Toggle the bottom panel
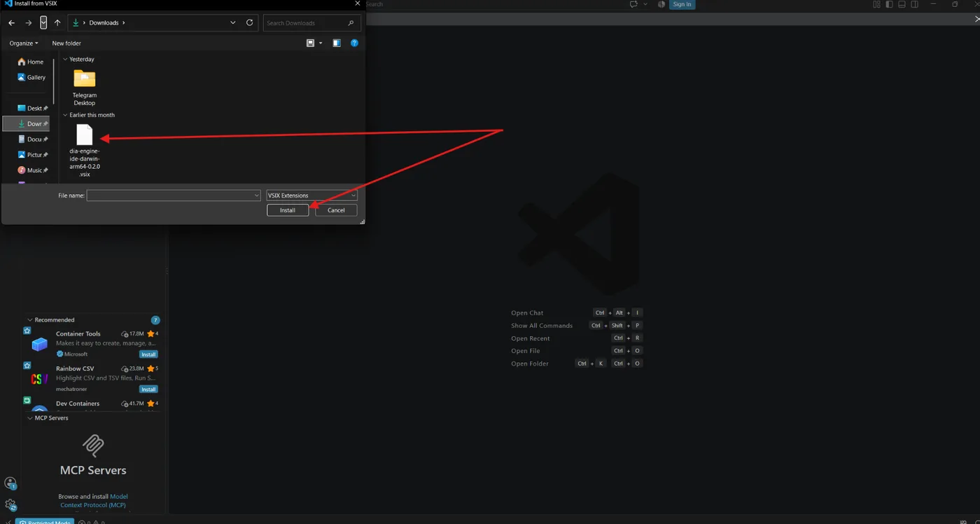980x524 pixels. point(902,4)
